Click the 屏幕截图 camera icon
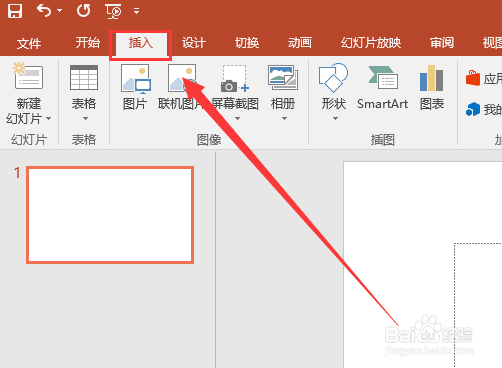Viewport: 502px width, 368px height. tap(235, 79)
